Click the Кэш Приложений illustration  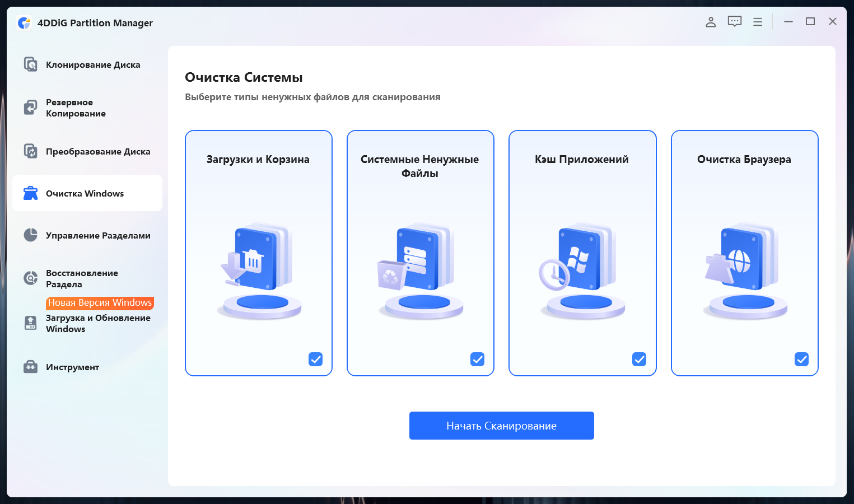(582, 272)
